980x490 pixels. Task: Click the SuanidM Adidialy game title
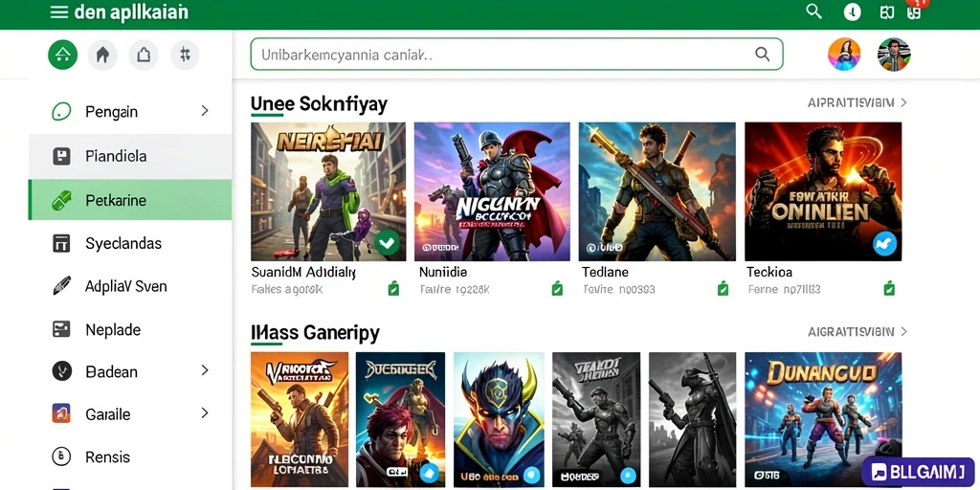click(x=303, y=273)
